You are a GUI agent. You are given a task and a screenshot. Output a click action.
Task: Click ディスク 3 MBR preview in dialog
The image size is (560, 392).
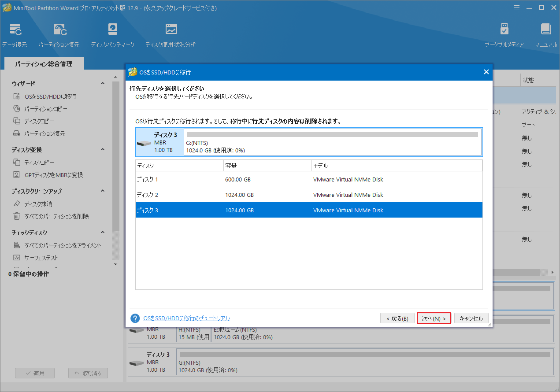point(160,142)
